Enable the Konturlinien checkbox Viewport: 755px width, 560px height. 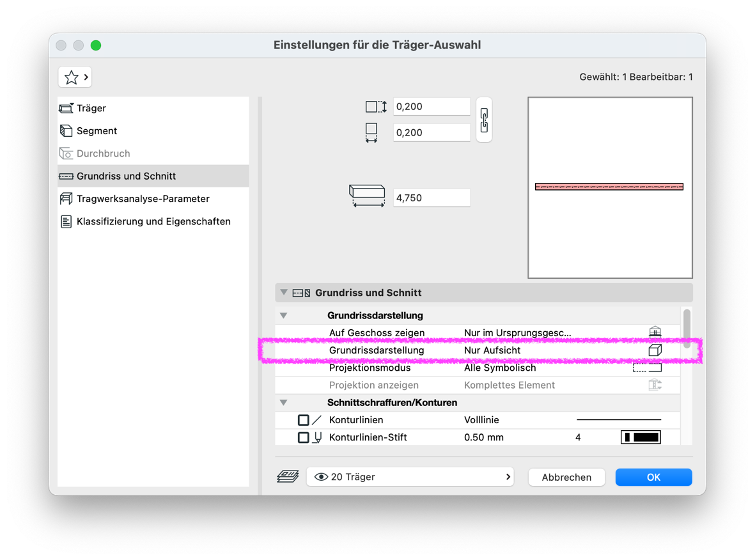click(x=304, y=420)
